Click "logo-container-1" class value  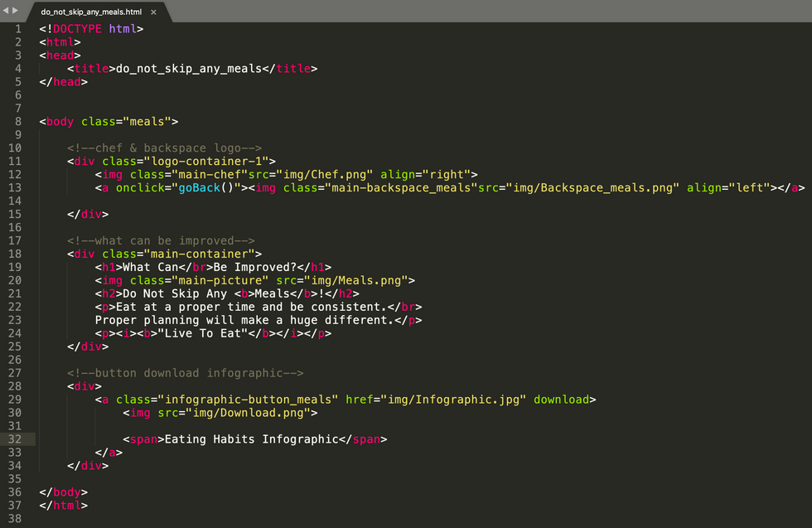206,162
